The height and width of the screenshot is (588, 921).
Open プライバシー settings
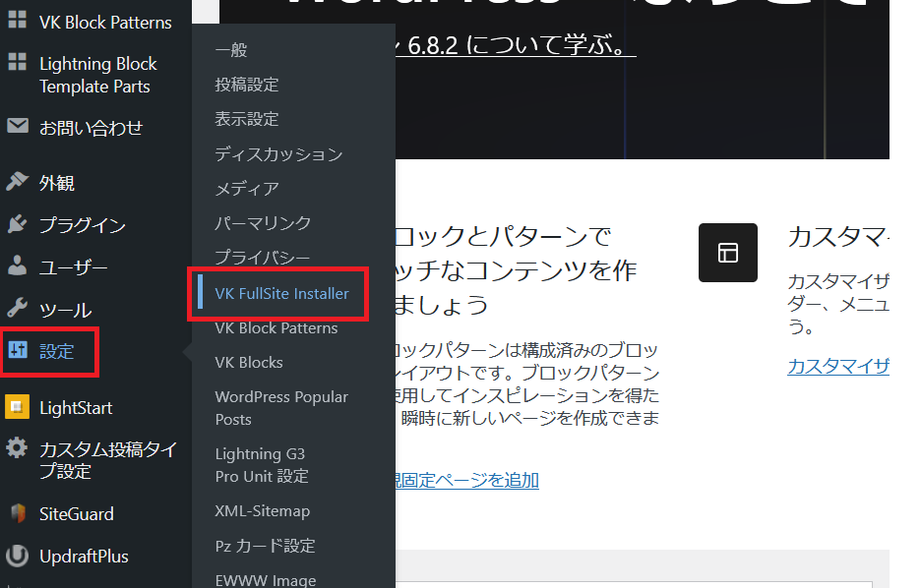point(263,258)
